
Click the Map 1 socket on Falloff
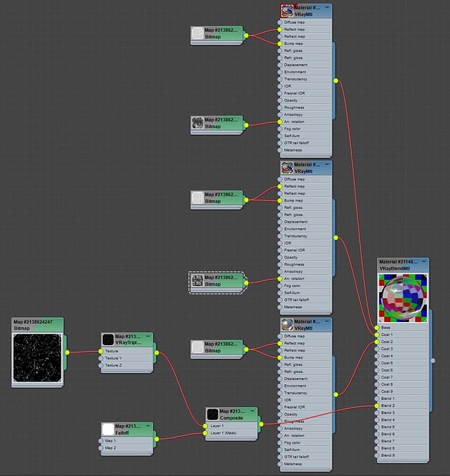point(100,441)
